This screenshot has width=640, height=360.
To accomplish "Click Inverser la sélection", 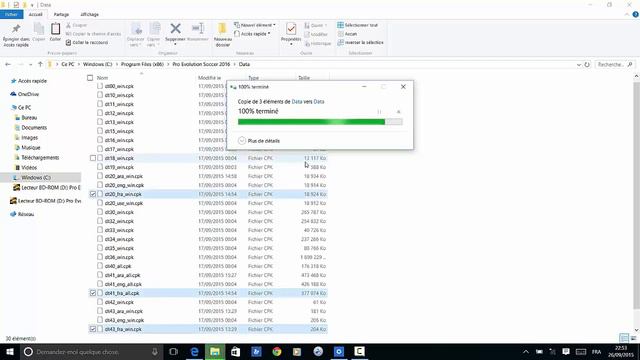I will point(360,42).
